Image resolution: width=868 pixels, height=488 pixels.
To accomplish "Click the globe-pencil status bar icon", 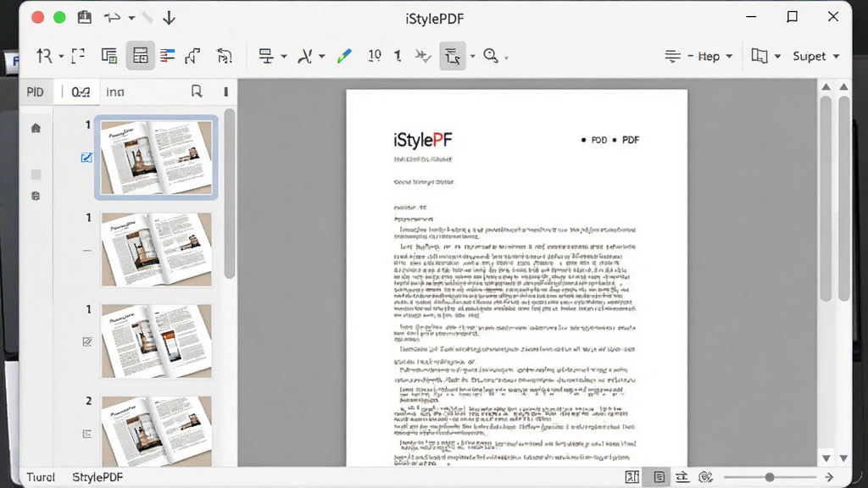I will click(x=705, y=477).
